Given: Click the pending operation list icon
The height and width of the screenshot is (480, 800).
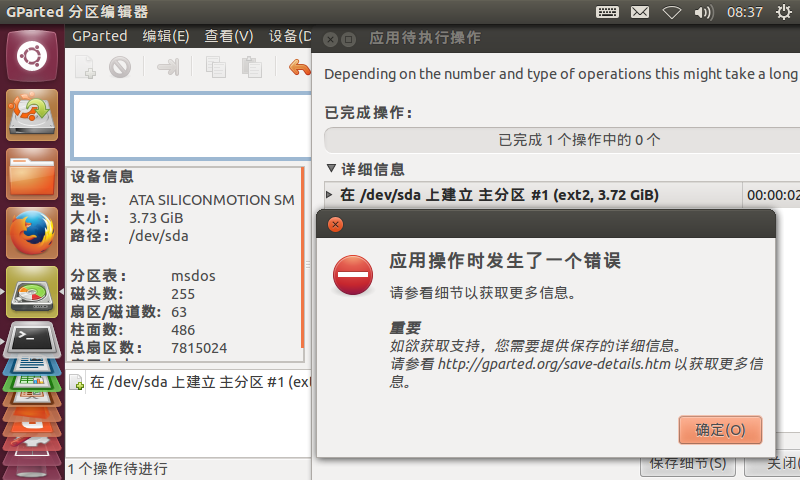Looking at the screenshot, I should pyautogui.click(x=77, y=382).
